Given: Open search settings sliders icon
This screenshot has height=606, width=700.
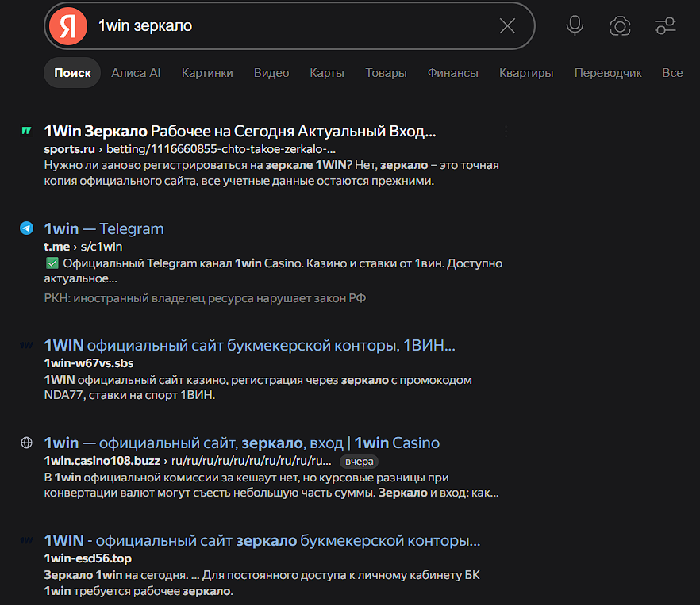Looking at the screenshot, I should point(665,26).
